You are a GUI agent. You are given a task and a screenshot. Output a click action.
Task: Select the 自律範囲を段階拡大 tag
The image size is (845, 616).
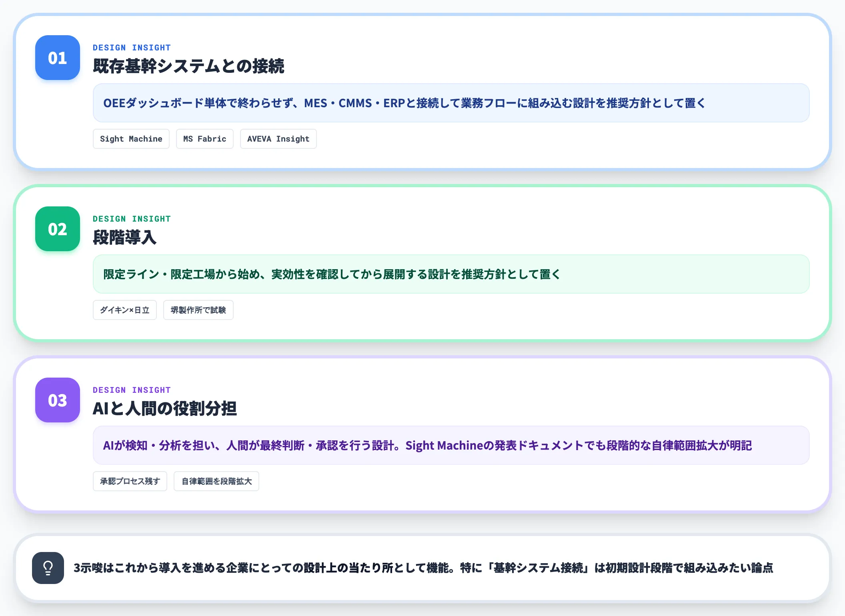click(216, 481)
